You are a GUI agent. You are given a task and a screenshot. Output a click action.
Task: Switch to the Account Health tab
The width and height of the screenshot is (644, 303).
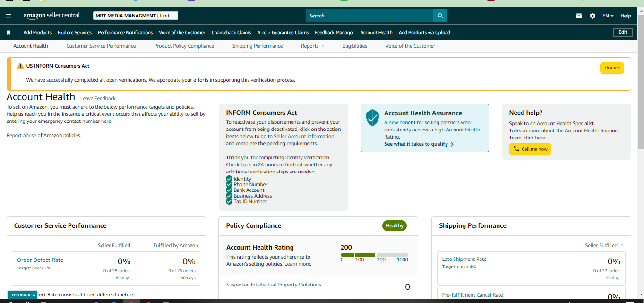pos(31,46)
